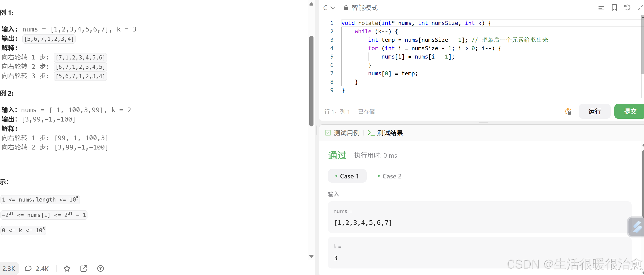
Task: Open the C language dropdown
Action: coord(329,8)
